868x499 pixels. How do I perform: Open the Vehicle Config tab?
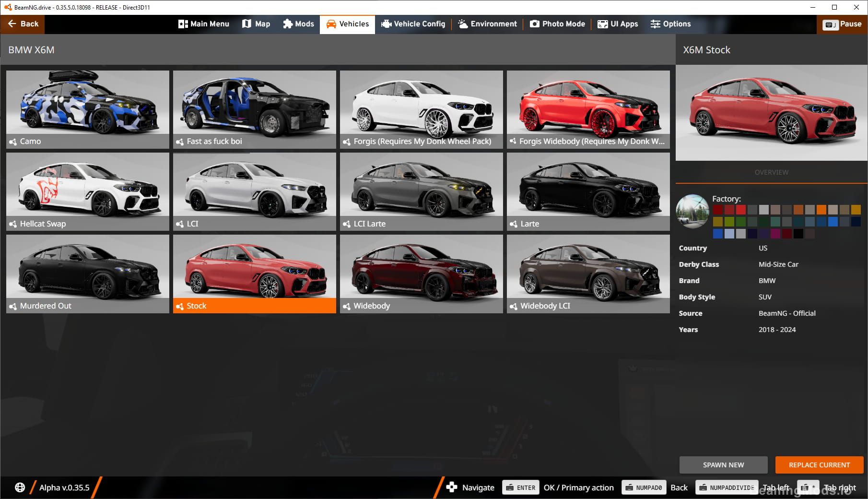coord(413,24)
